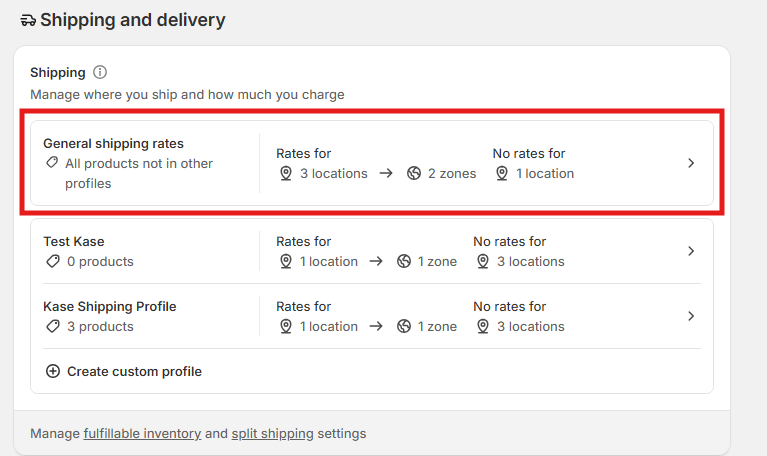The image size is (767, 456).
Task: Click the pin icon beside '1 location' in General rates
Action: coord(502,173)
